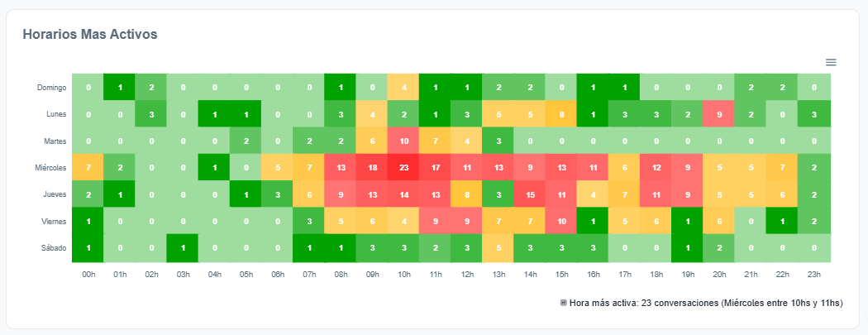Click the Lunes 15h cell with 8

click(561, 113)
